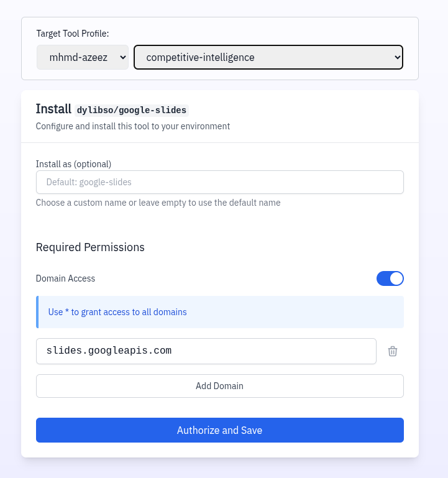Click the Target Tool Profile label
Viewport: 448px width, 478px height.
tap(73, 34)
